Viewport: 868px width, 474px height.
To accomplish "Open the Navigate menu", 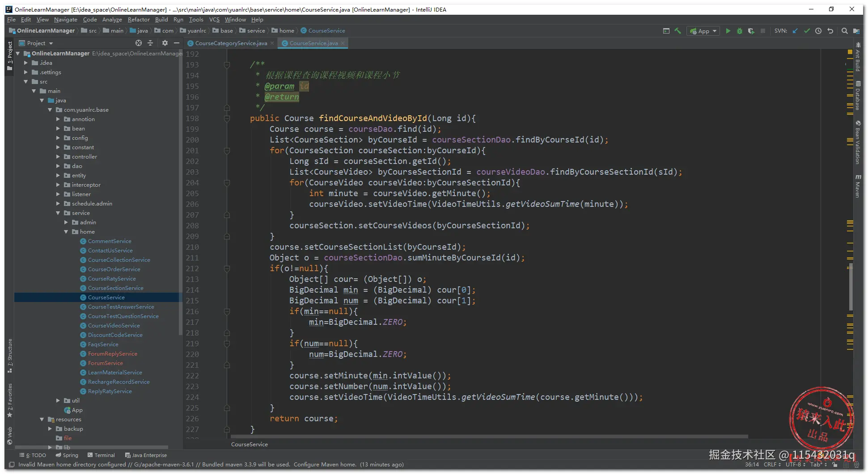I will pos(66,20).
